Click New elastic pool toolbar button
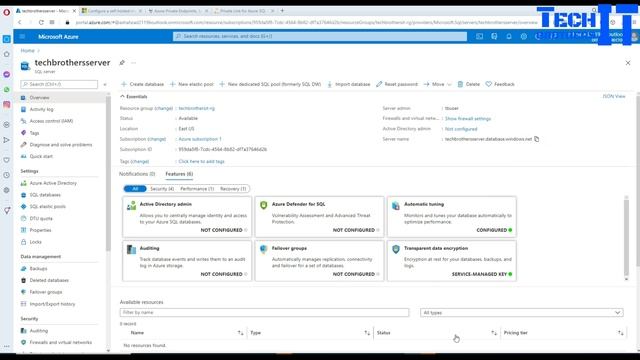 tap(191, 84)
